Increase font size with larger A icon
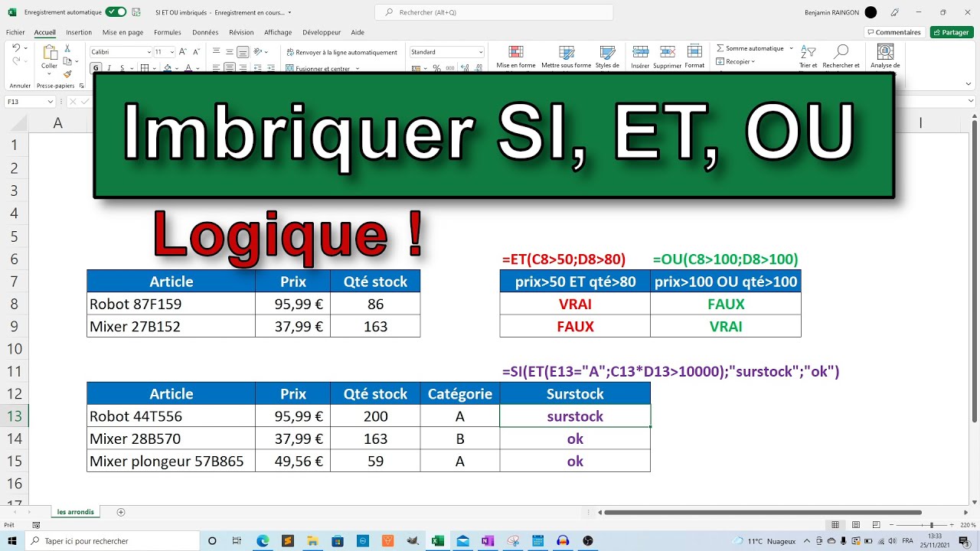The width and height of the screenshot is (980, 551). [184, 52]
